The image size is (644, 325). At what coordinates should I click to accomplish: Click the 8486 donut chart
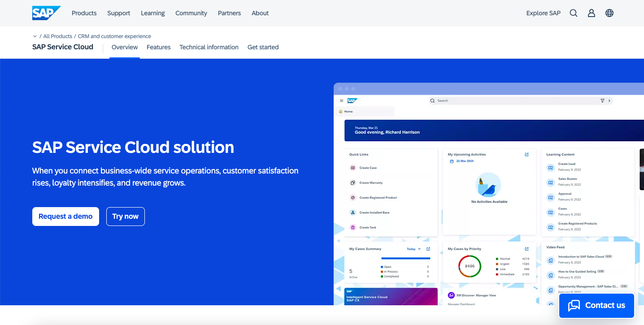[470, 266]
